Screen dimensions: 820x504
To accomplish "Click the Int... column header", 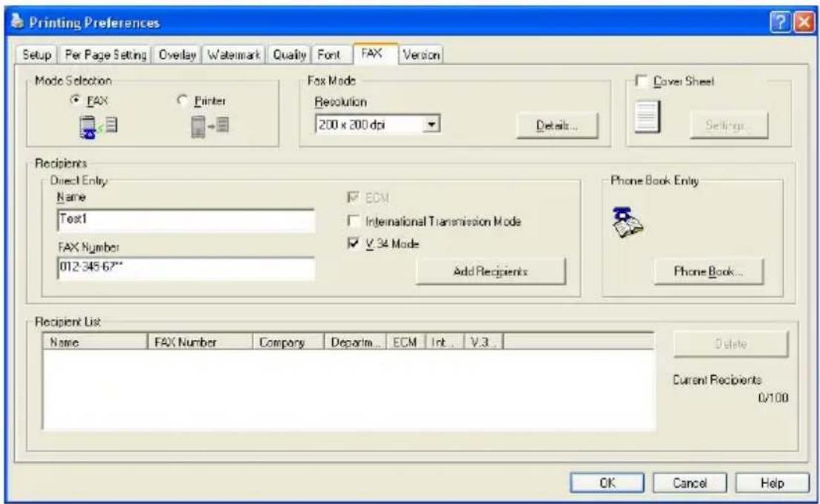I will pyautogui.click(x=445, y=342).
